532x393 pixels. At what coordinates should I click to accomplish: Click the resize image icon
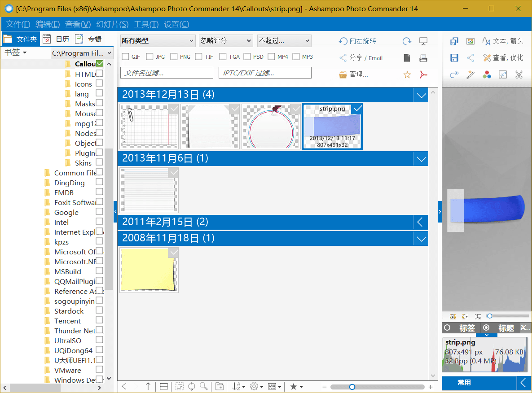click(x=503, y=74)
